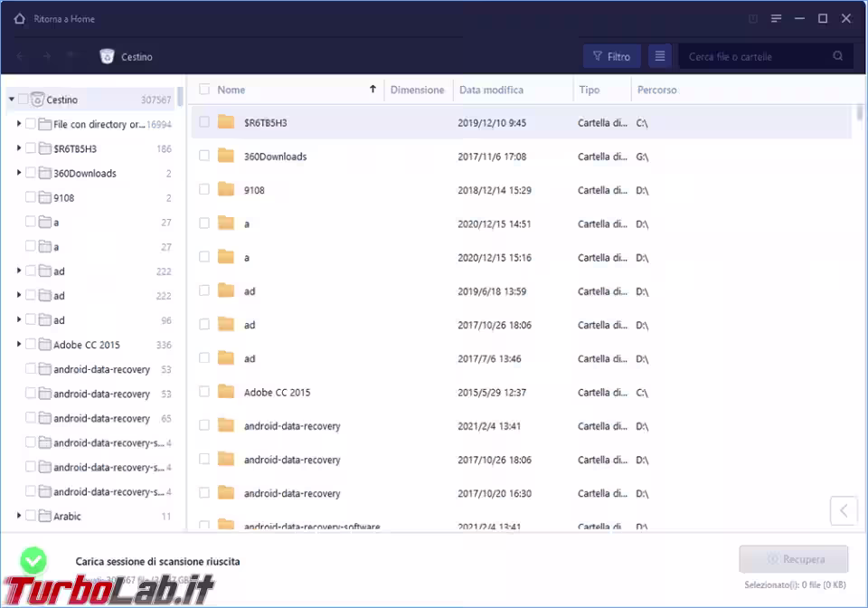Tick the checkbox for $R6TB5H3 row
The image size is (868, 608).
pos(204,122)
